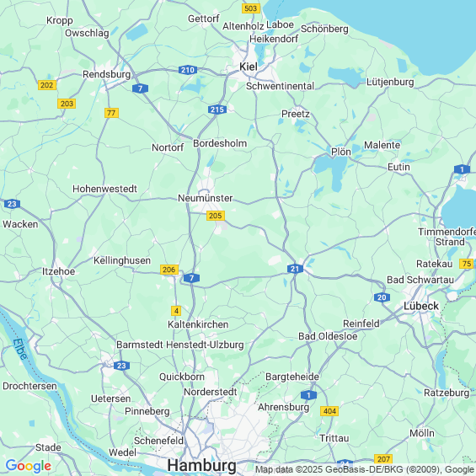
Task: Click the A 215 highway shield
Action: click(217, 110)
